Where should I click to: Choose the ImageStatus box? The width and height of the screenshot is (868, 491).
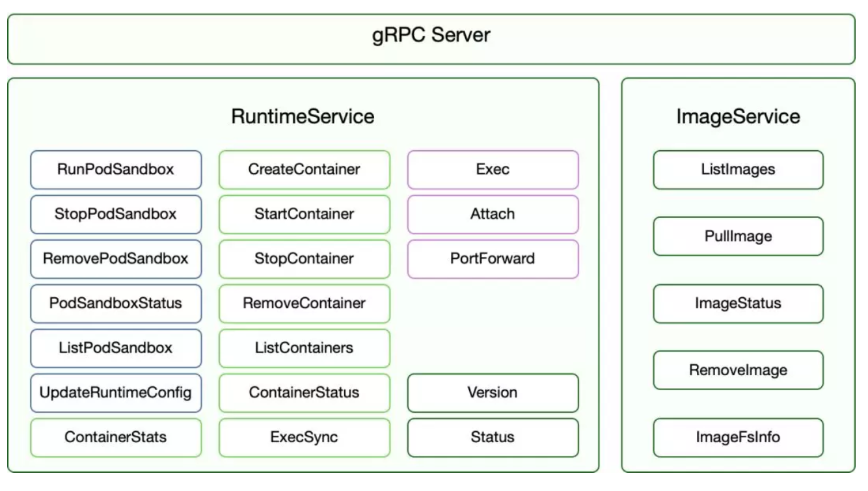[x=738, y=303]
